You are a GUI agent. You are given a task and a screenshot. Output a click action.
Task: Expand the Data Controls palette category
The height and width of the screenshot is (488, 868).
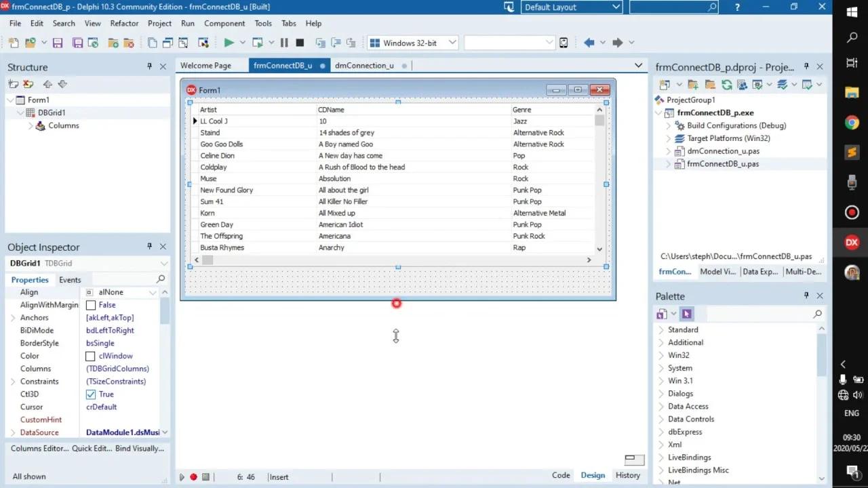pyautogui.click(x=690, y=419)
